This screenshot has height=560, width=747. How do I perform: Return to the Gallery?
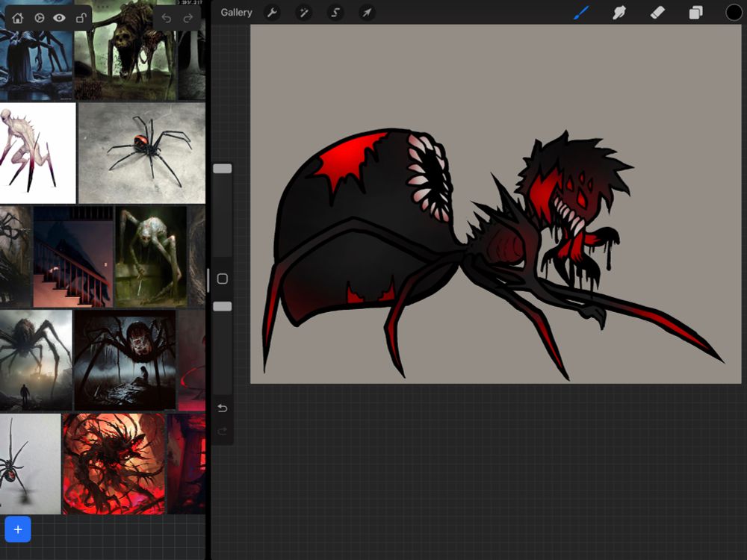coord(236,13)
